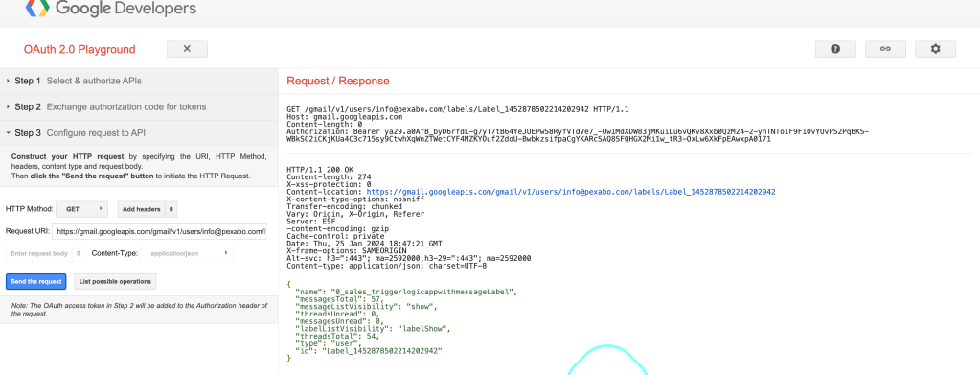Open the settings gear icon
Screen dimensions: 980x375
tap(935, 49)
